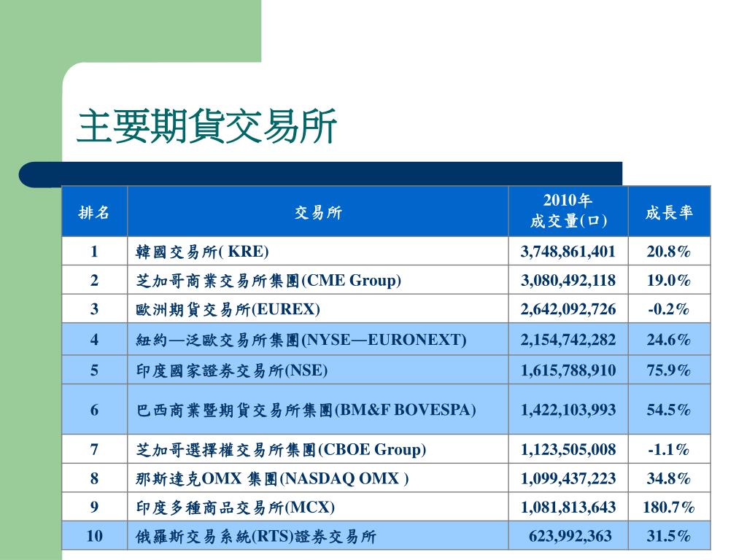747x560 pixels.
Task: Select rank number 4 in the NYSE—EURONEXT row
Action: pyautogui.click(x=94, y=340)
